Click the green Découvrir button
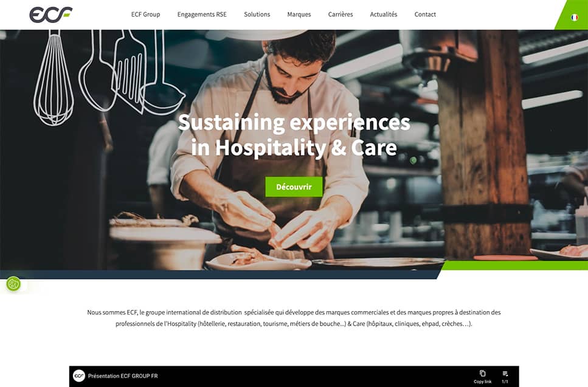Viewport: 588px width, 387px height. [x=294, y=187]
